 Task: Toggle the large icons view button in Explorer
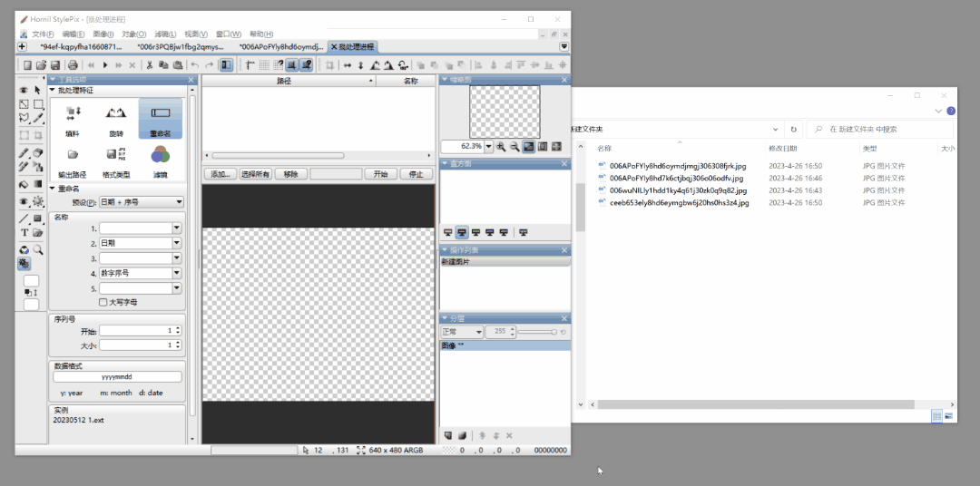click(949, 416)
